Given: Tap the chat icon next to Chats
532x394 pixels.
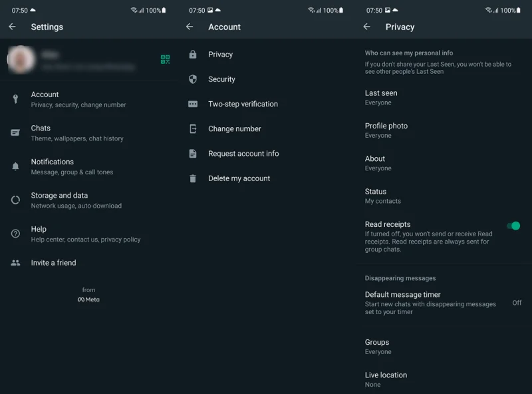Looking at the screenshot, I should click(15, 132).
